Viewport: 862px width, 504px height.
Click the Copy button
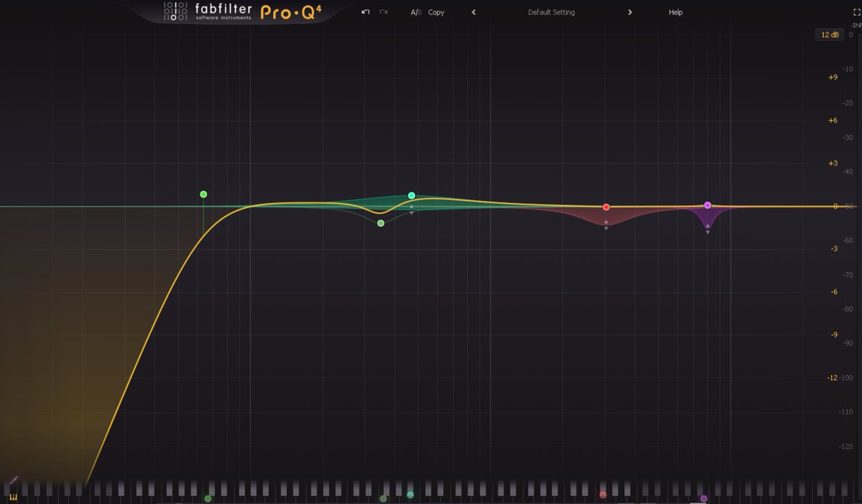[436, 12]
